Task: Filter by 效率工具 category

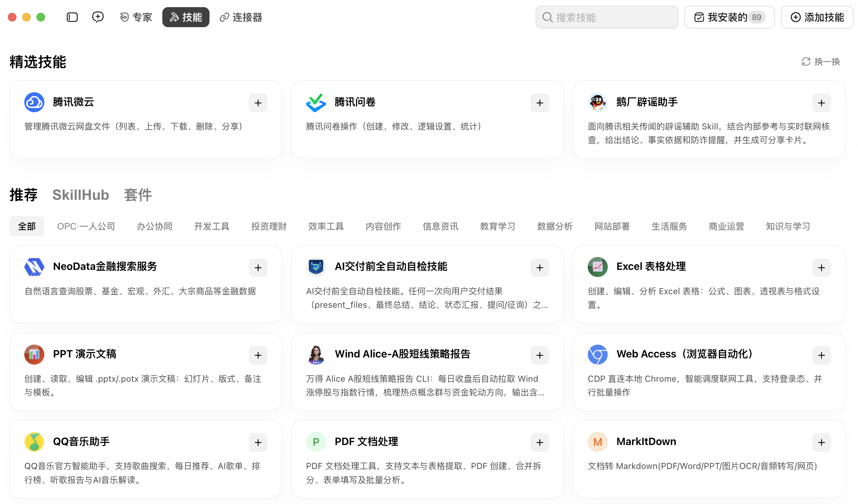Action: [326, 226]
